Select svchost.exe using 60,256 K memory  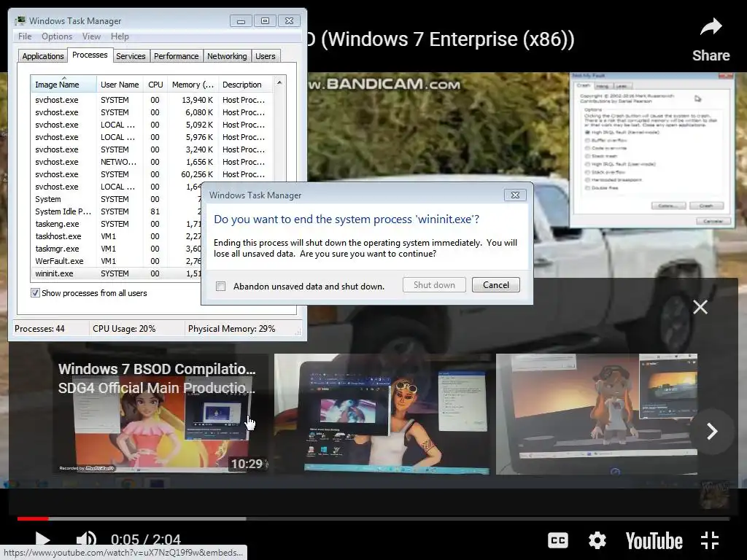[152, 174]
